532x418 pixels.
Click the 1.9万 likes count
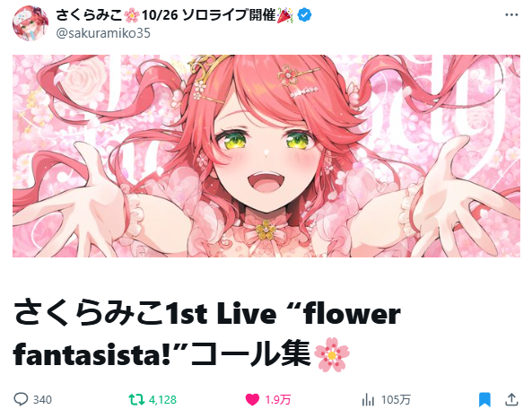coord(277,400)
